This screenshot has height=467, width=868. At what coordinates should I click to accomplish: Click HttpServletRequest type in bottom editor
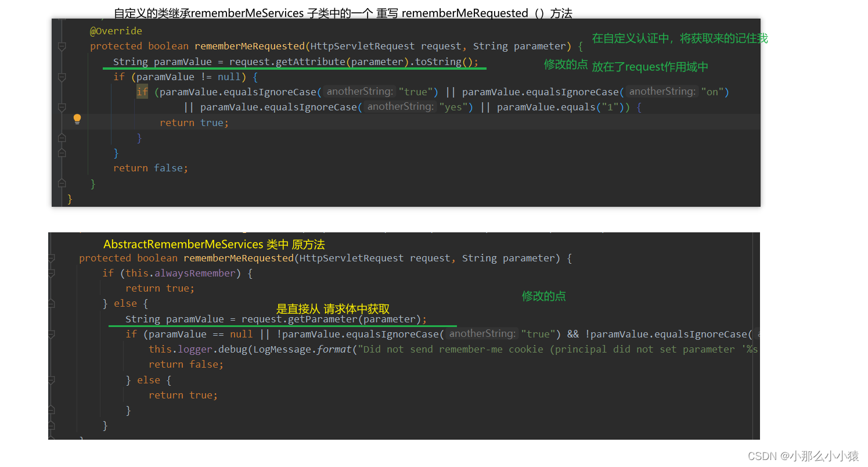[352, 258]
